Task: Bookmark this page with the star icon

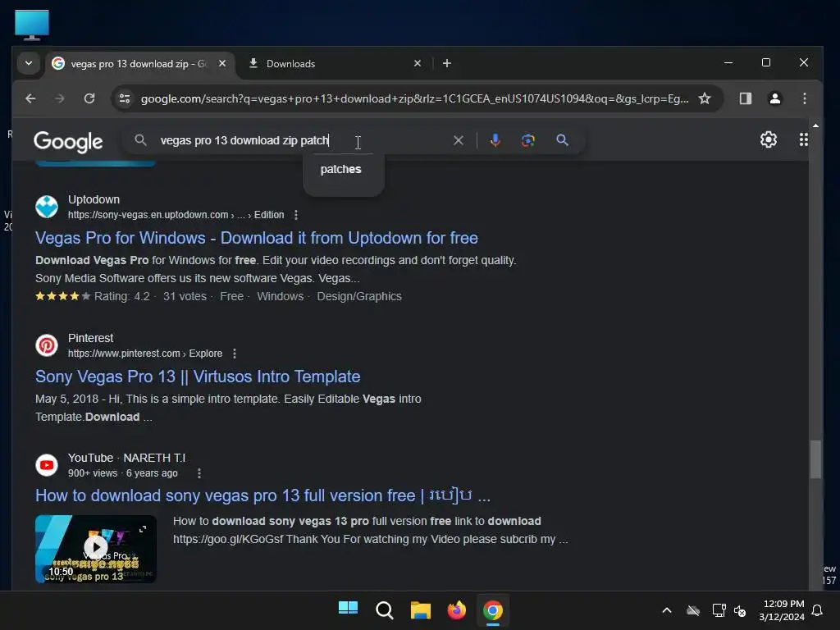Action: 705,98
